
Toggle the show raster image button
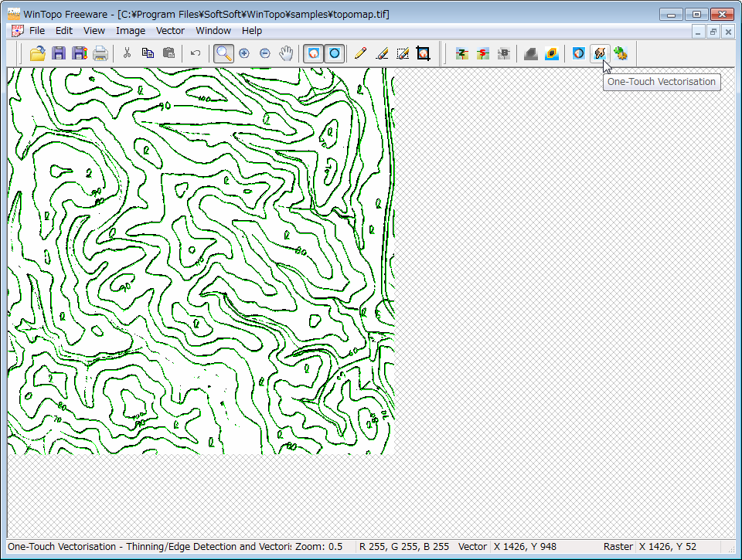coord(313,53)
